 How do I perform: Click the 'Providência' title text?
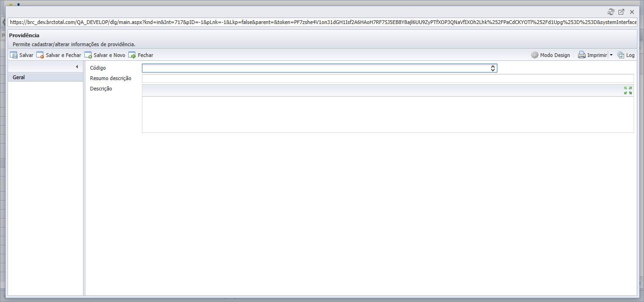click(24, 35)
